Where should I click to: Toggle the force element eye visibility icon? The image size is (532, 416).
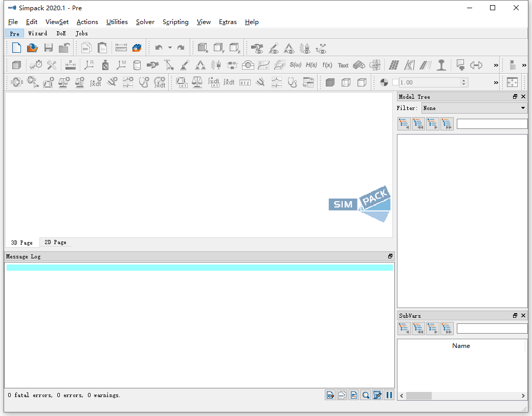pos(305,48)
